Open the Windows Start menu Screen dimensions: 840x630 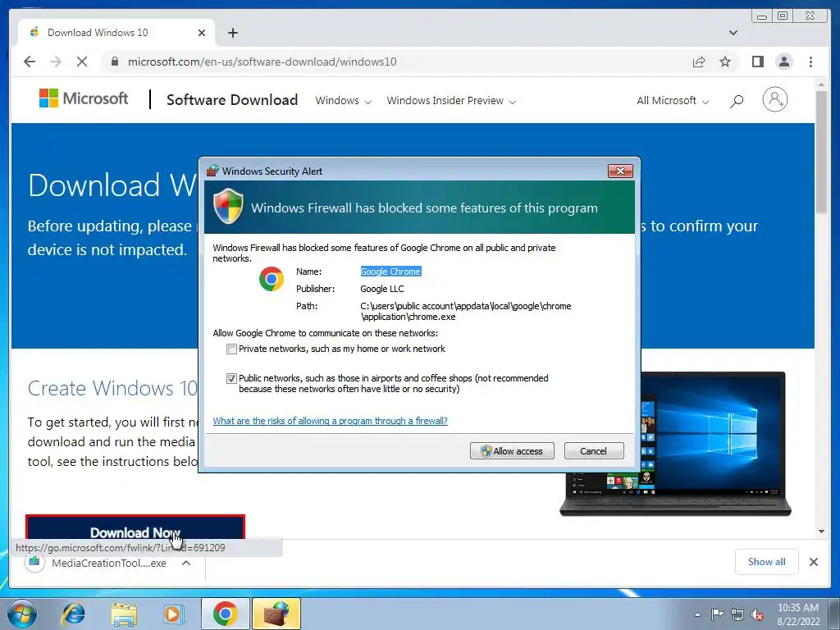click(22, 614)
